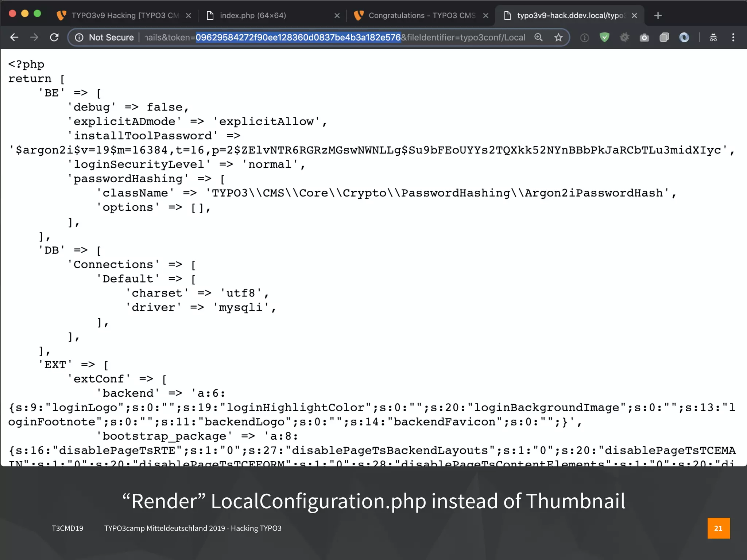
Task: Click 'explicitAllow' value text
Action: pos(266,121)
